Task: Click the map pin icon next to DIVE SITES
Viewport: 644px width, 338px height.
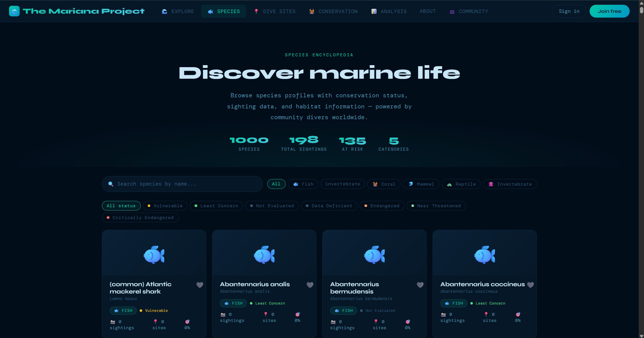Action: point(256,11)
